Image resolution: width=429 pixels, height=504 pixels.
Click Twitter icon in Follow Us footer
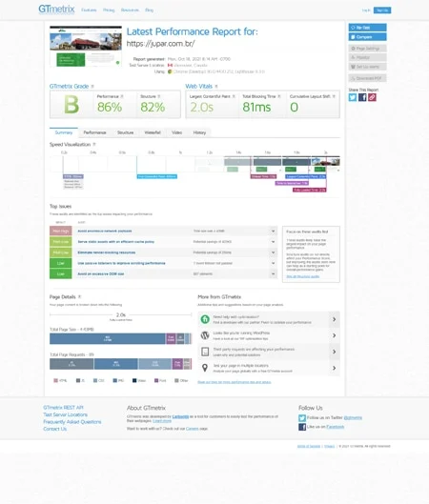pyautogui.click(x=302, y=418)
